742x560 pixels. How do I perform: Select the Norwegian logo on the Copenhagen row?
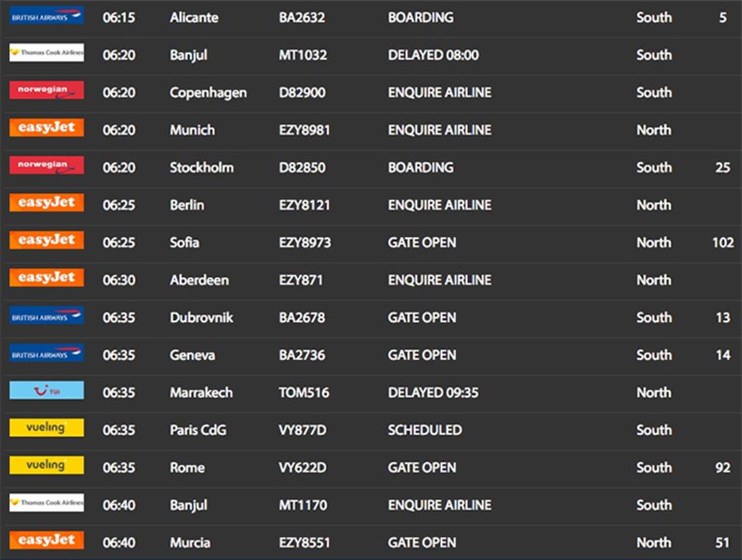[47, 91]
